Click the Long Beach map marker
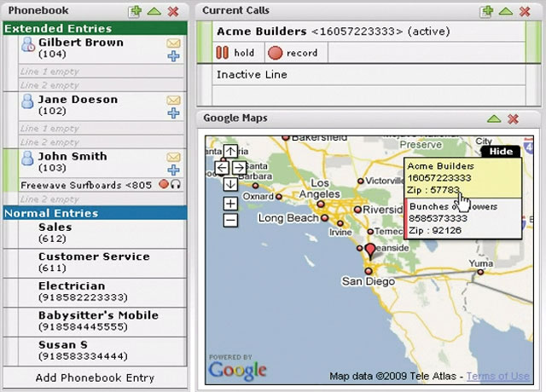 [324, 218]
